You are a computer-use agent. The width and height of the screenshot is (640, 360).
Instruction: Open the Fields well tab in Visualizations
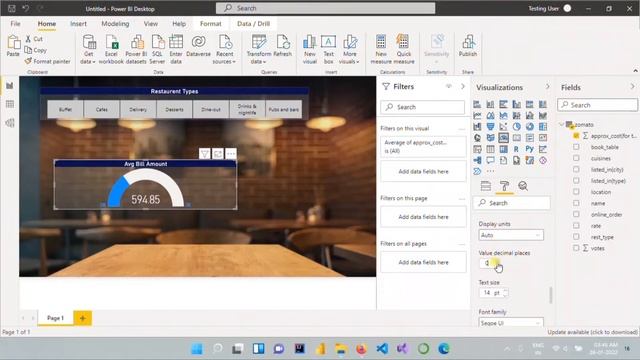[x=486, y=186]
